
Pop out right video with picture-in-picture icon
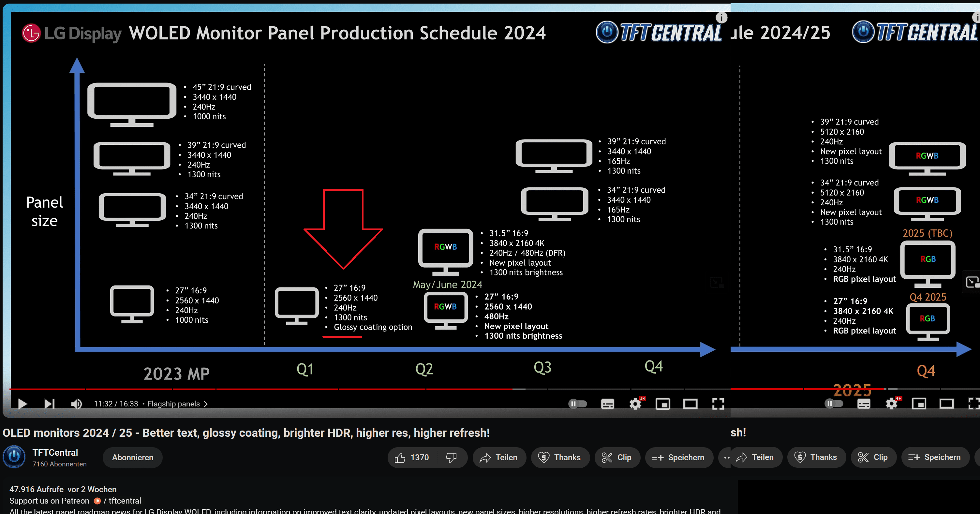click(972, 282)
